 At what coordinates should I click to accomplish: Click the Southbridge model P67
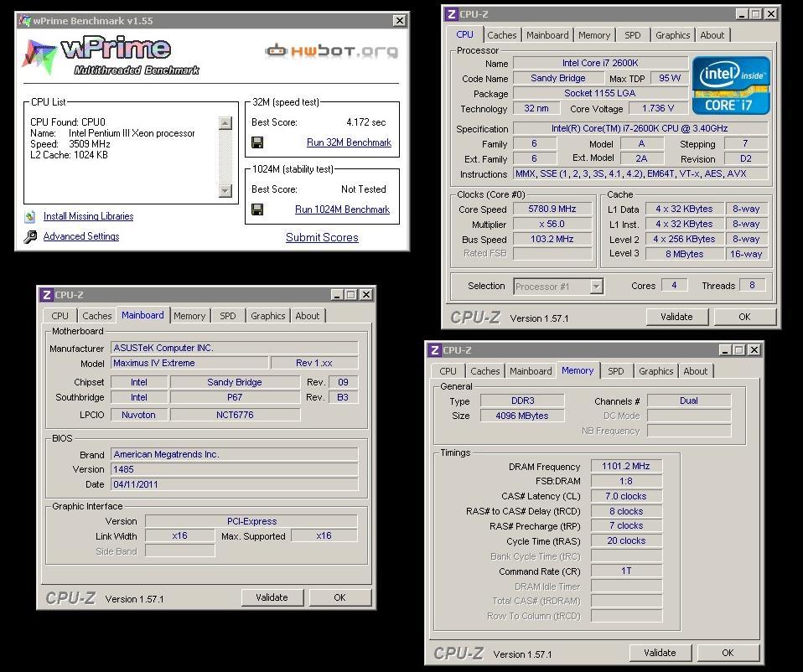pyautogui.click(x=235, y=397)
